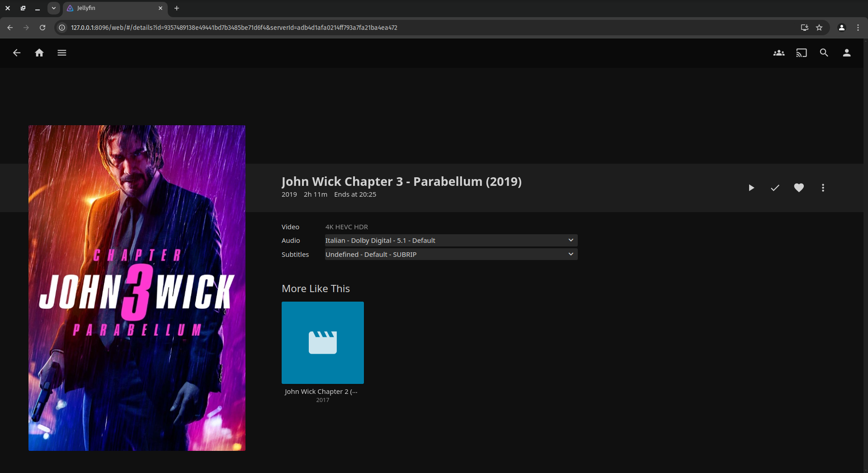This screenshot has height=473, width=868.
Task: Toggle favorite with the heart icon
Action: (799, 188)
